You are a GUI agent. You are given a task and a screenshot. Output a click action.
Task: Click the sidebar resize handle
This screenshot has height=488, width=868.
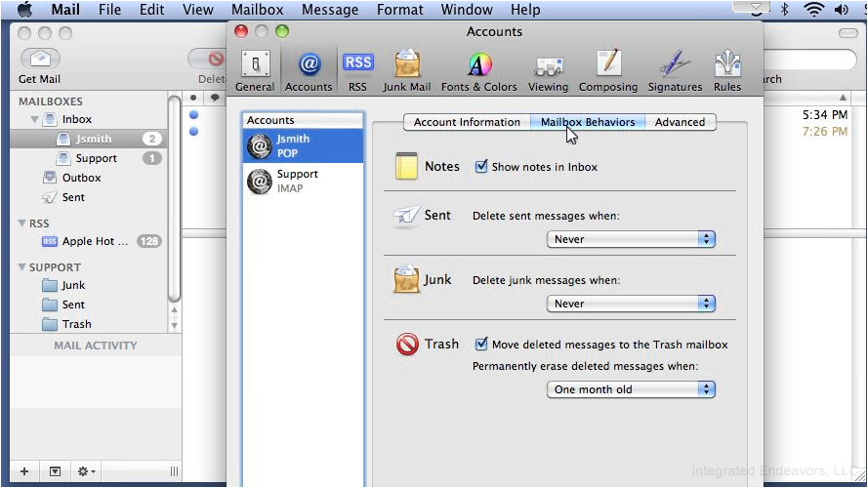174,471
